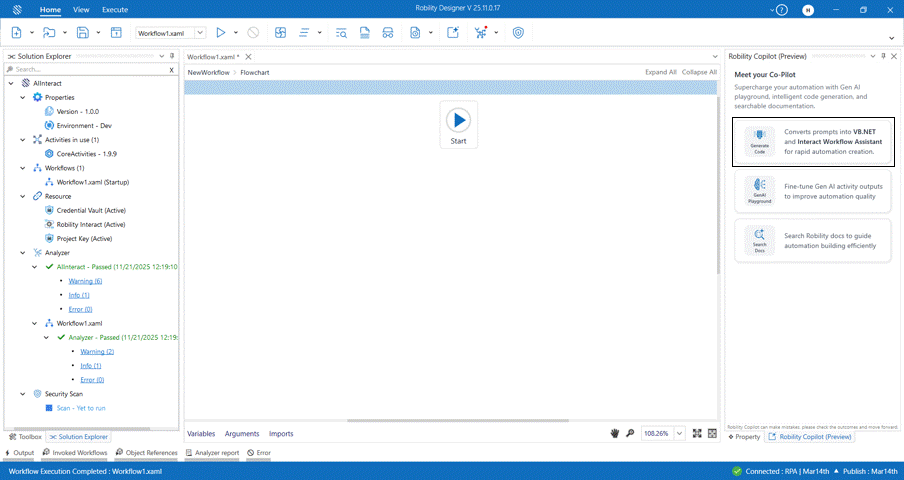Collapse the Properties tree node

(x=24, y=97)
